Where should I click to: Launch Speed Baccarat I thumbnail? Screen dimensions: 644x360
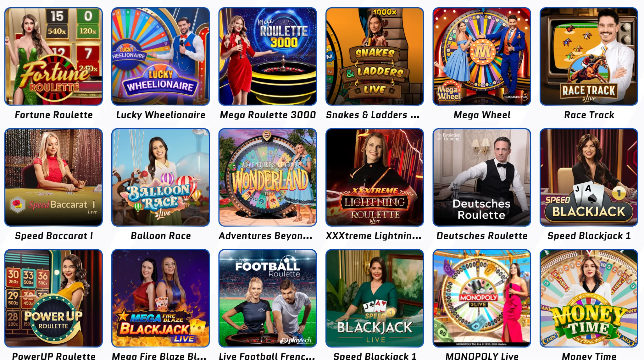tap(53, 177)
